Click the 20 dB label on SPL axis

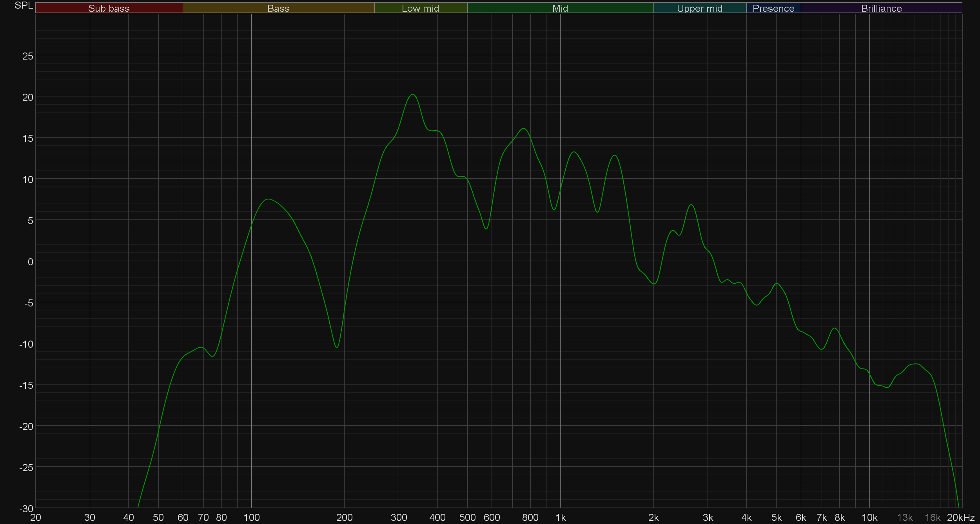click(27, 97)
